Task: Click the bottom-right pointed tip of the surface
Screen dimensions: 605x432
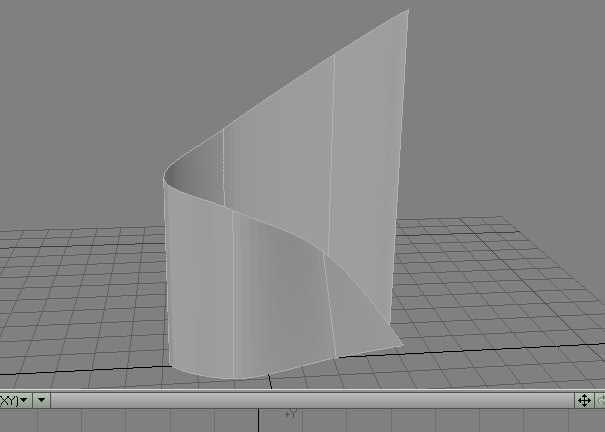Action: [x=402, y=345]
